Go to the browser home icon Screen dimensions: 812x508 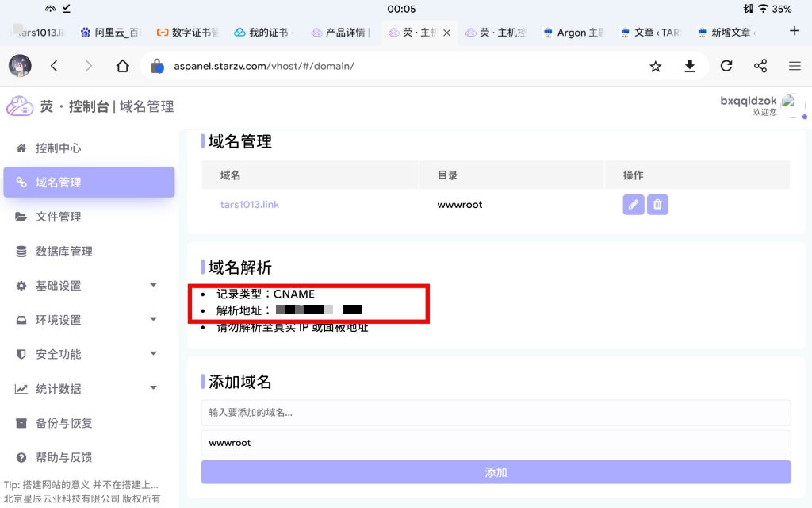(x=122, y=67)
